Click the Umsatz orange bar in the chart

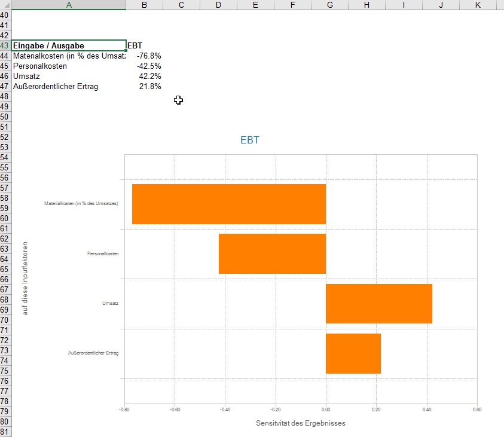pyautogui.click(x=379, y=304)
